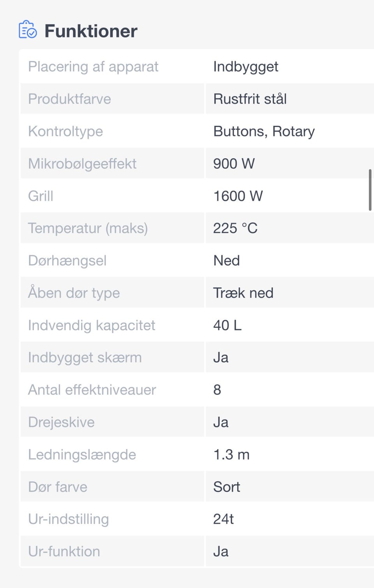Click the Buttons, Rotary value
Viewport: 374px width, 588px height.
(264, 131)
